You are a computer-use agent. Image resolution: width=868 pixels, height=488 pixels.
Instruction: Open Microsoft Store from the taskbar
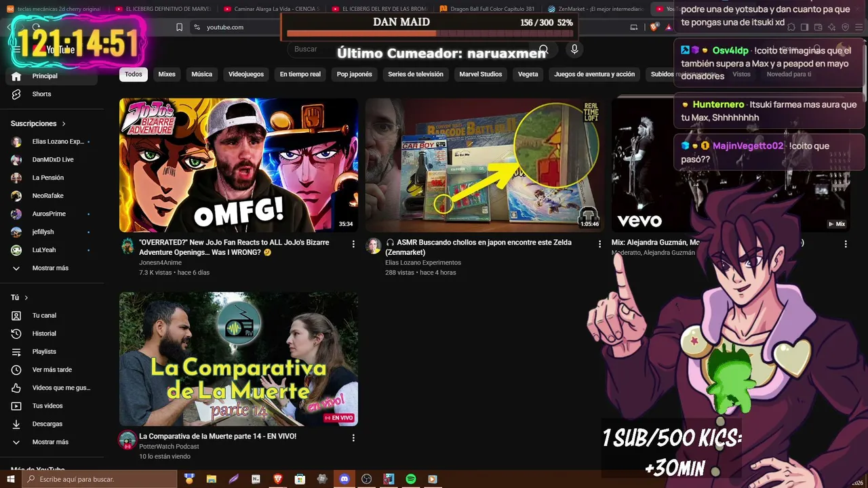pos(300,479)
